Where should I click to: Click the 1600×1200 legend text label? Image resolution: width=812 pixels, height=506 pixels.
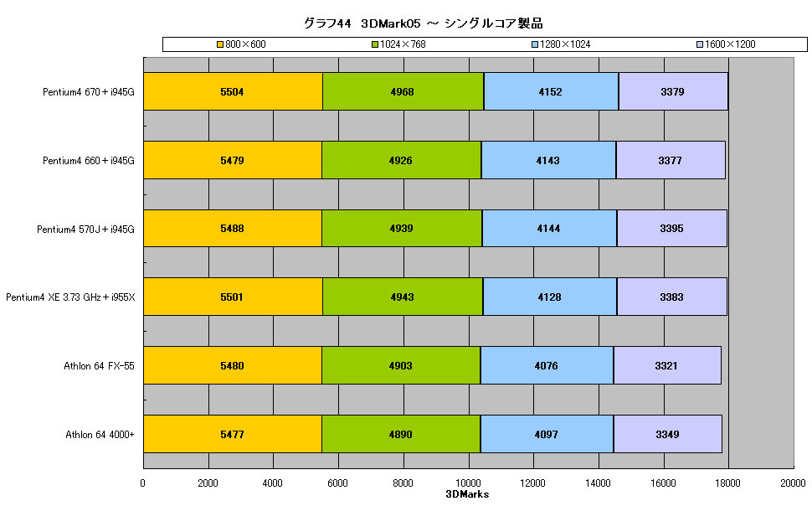click(x=730, y=44)
